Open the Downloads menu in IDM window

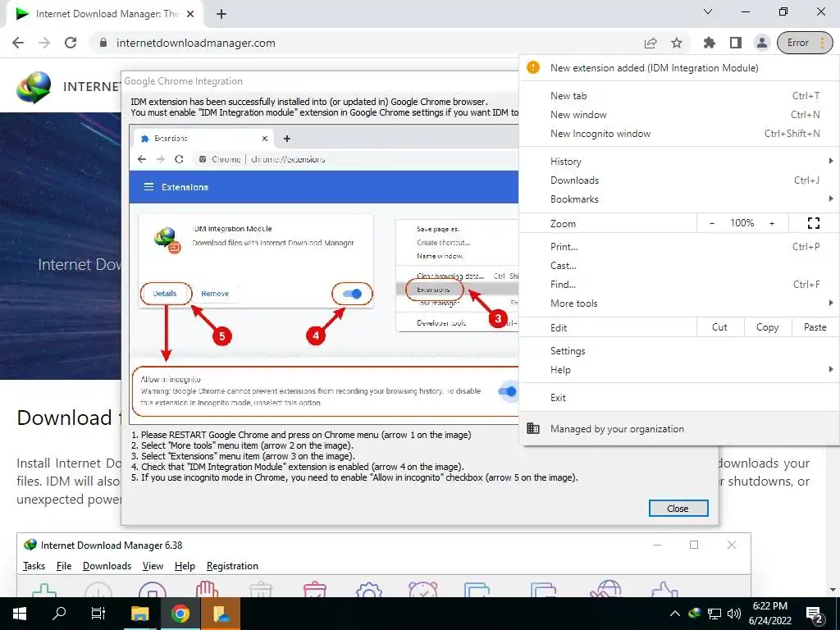coord(107,566)
